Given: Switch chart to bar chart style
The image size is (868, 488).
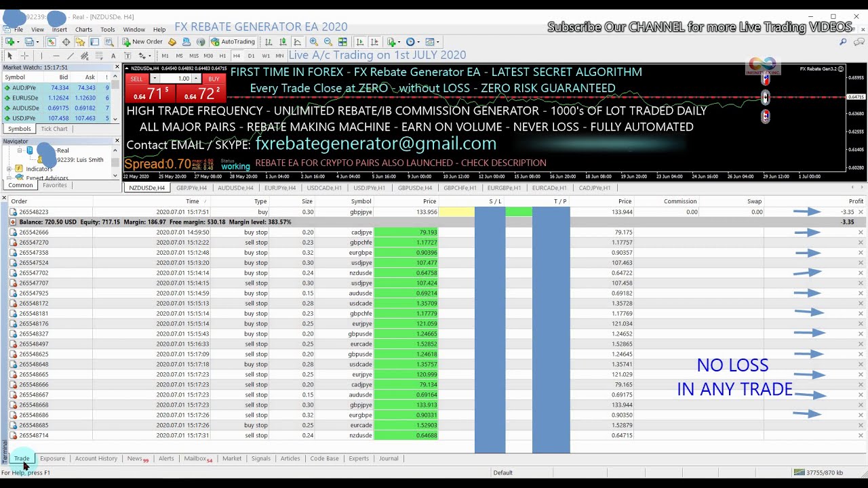Looking at the screenshot, I should (269, 41).
